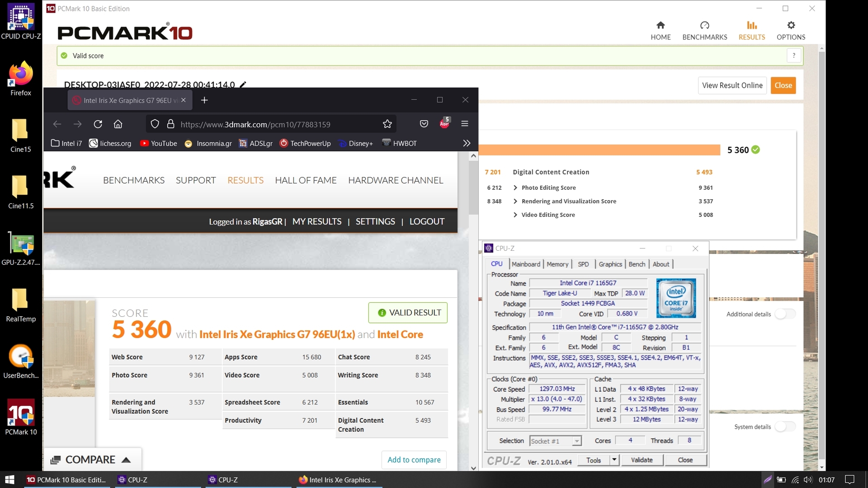Screen dimensions: 868x488
Task: Edit result name with pencil icon
Action: click(243, 84)
